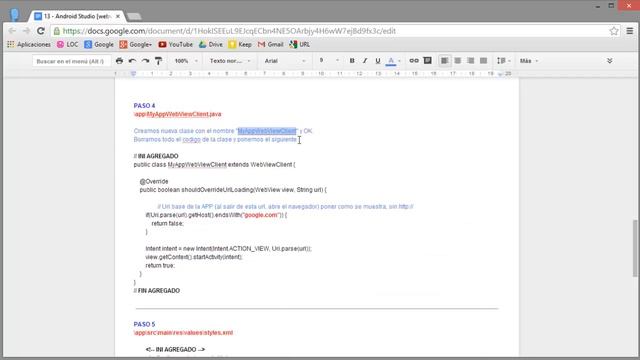640x360 pixels.
Task: Open the Arial font dropdown
Action: (x=285, y=61)
